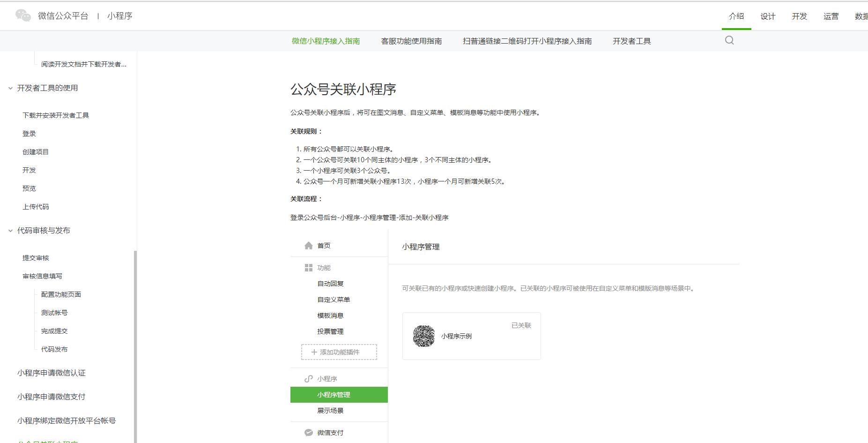Select 上传代码 in the sidebar

pos(36,207)
